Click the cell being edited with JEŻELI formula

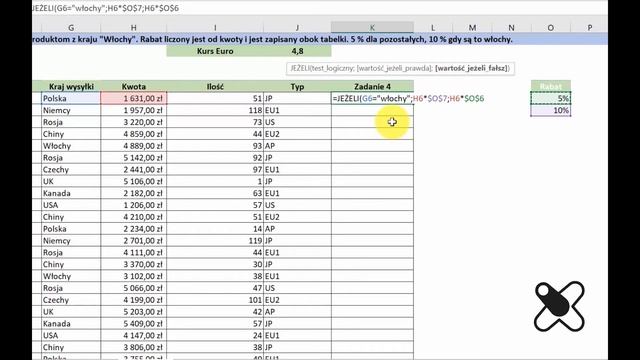(x=372, y=98)
